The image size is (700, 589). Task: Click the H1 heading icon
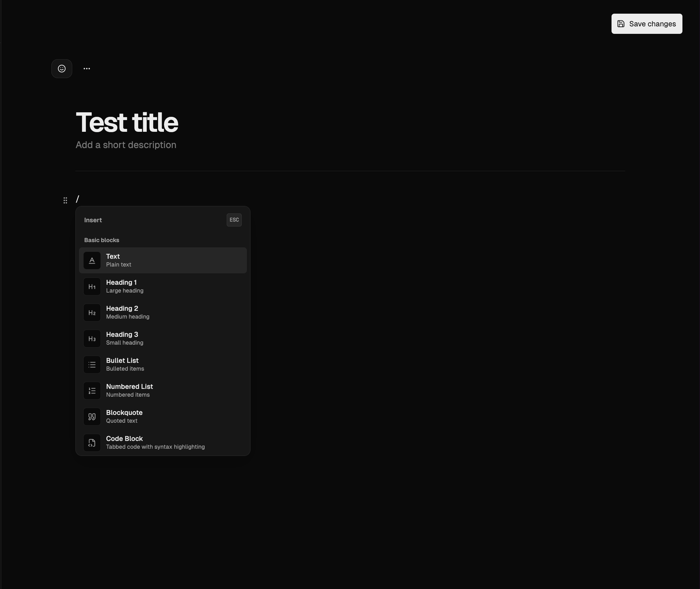[x=92, y=286]
